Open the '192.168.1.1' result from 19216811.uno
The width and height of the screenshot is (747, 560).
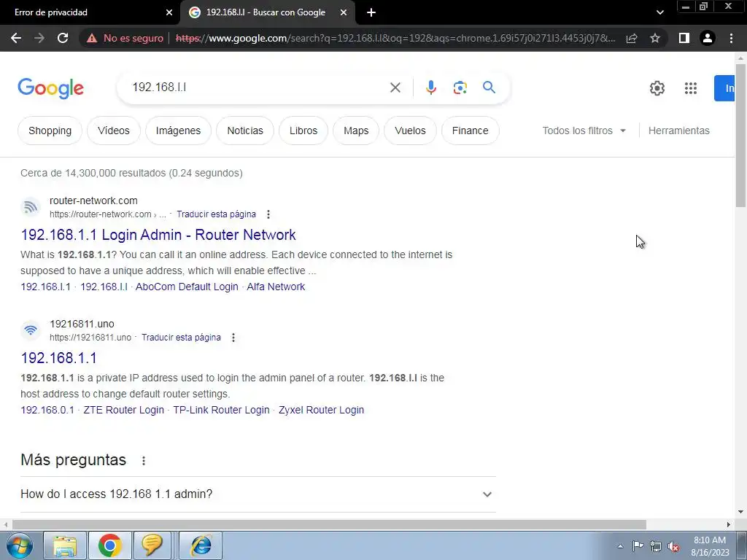58,358
